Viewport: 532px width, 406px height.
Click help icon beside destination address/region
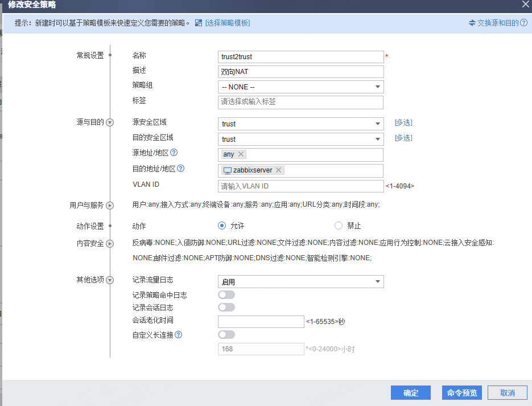pos(181,169)
